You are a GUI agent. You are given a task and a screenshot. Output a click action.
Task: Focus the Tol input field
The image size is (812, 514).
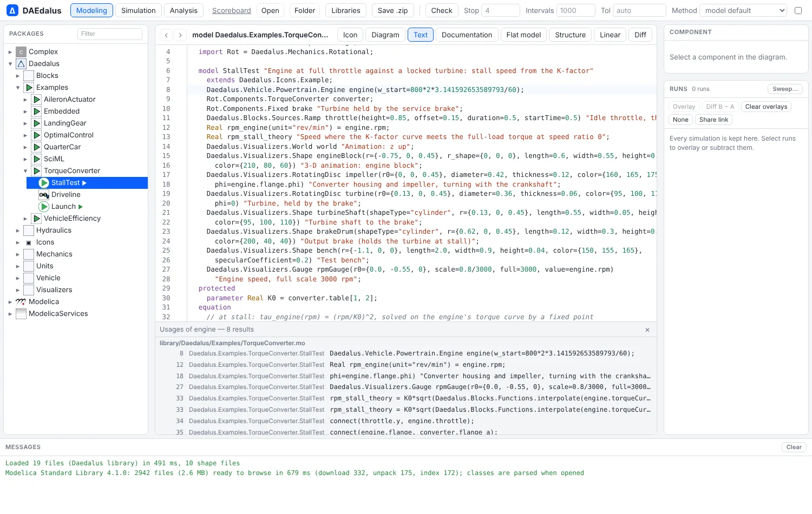pos(639,10)
